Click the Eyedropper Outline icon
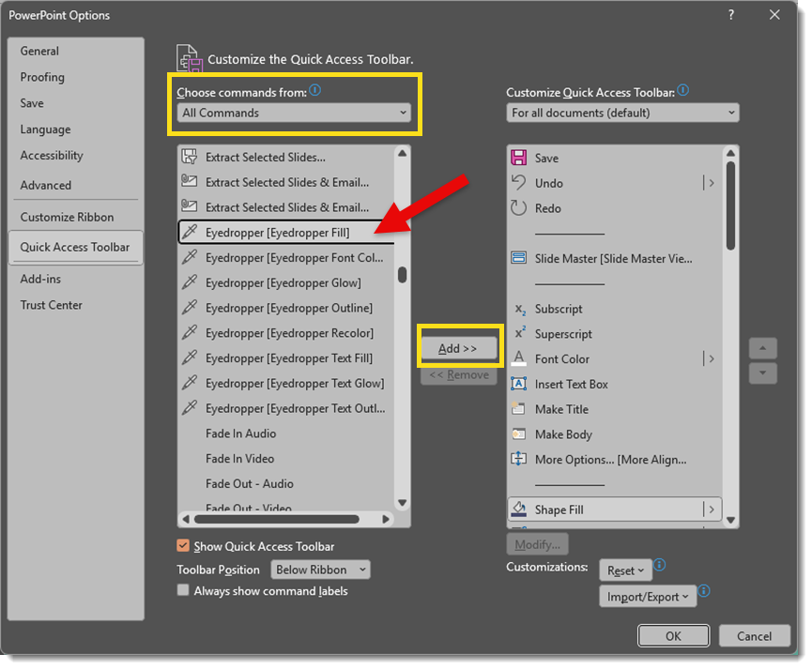The height and width of the screenshot is (669, 812). pyautogui.click(x=190, y=308)
